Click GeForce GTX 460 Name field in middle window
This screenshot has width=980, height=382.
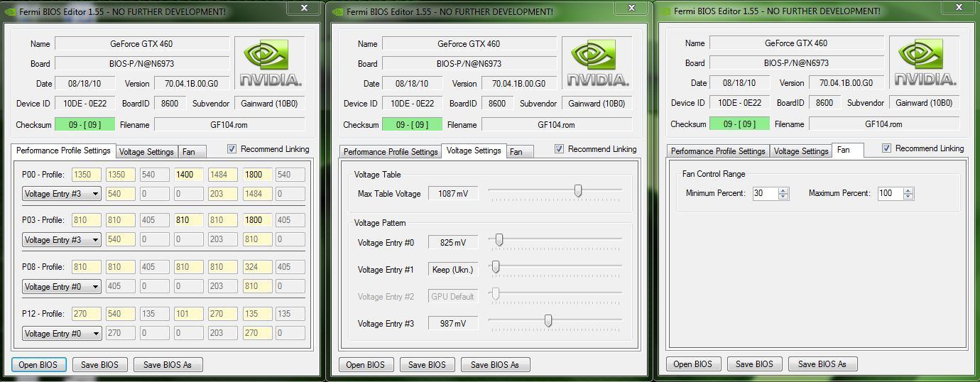pyautogui.click(x=469, y=44)
